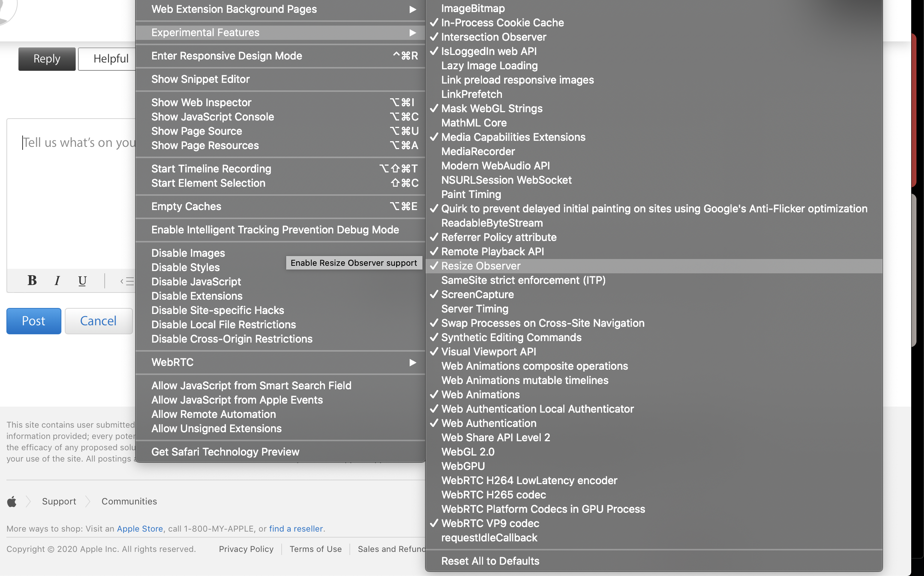The width and height of the screenshot is (924, 576).
Task: Toggle the WebRTC VP9 codec option
Action: click(x=490, y=523)
